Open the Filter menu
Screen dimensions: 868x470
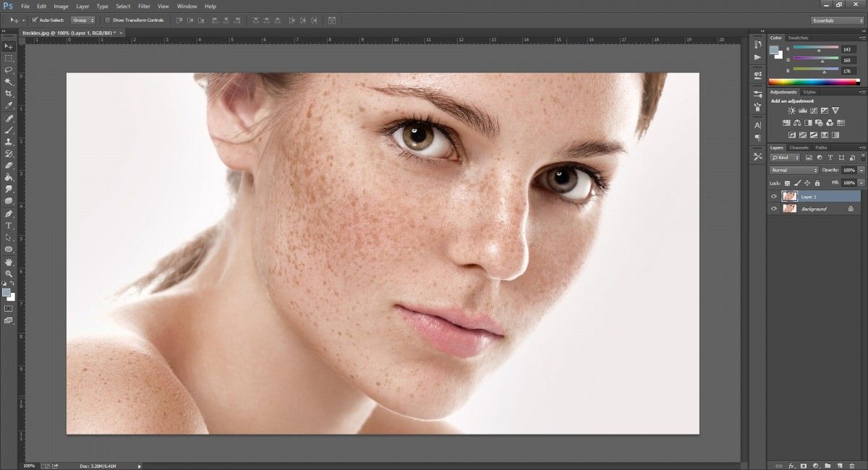[x=144, y=6]
